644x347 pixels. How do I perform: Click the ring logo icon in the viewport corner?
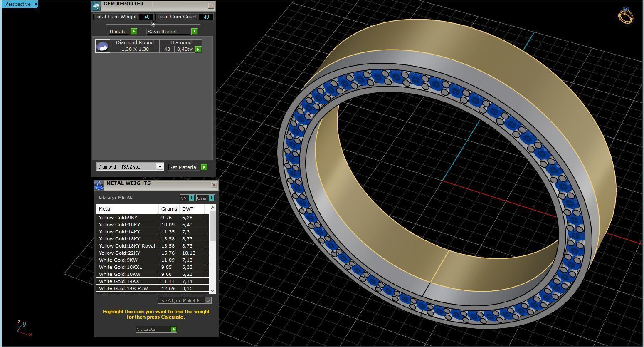tap(625, 16)
